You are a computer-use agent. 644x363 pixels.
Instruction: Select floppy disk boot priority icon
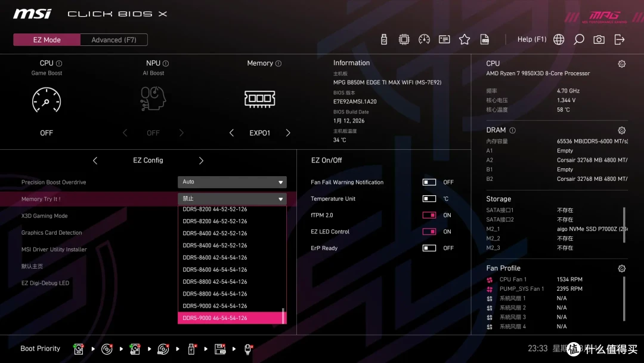[220, 349]
